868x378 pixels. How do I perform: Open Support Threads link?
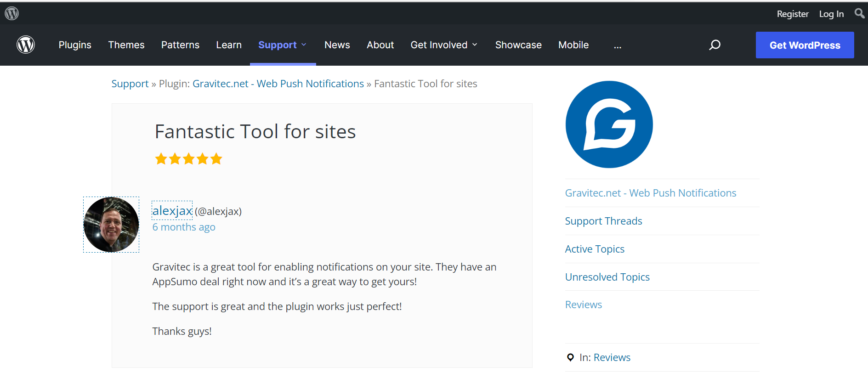(603, 221)
